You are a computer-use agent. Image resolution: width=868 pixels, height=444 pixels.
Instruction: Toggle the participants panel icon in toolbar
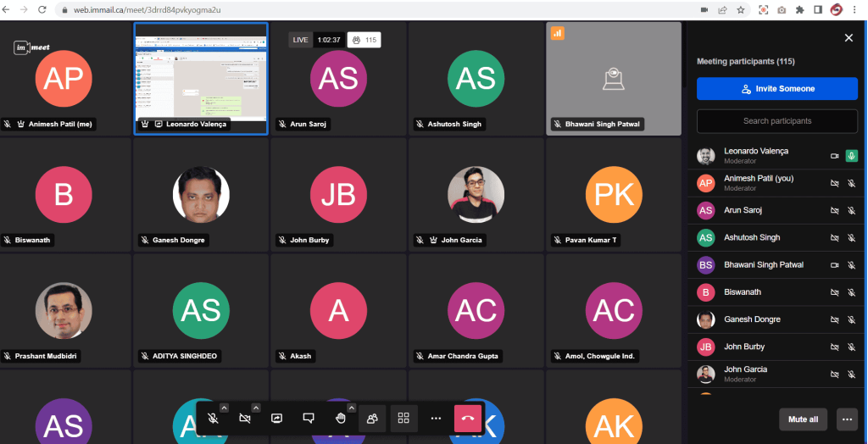coord(372,419)
